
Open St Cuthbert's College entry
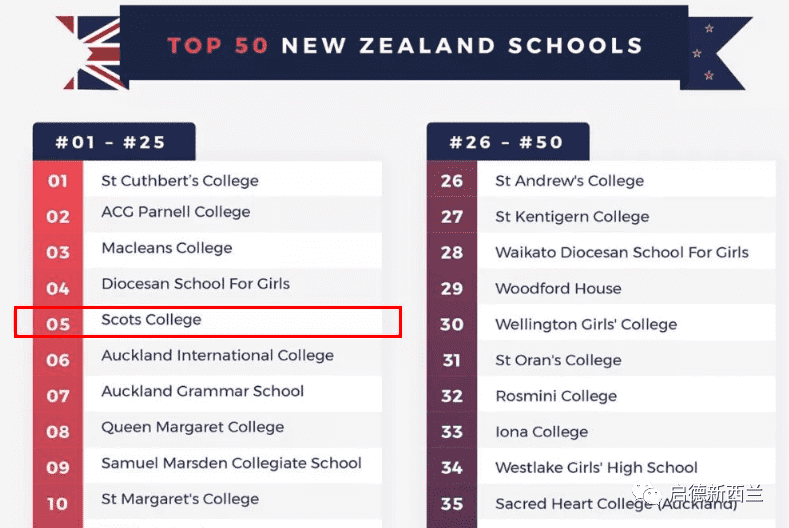[x=180, y=181]
